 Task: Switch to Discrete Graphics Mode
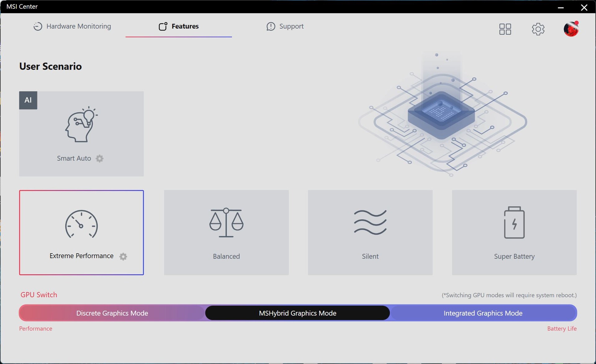tap(112, 313)
